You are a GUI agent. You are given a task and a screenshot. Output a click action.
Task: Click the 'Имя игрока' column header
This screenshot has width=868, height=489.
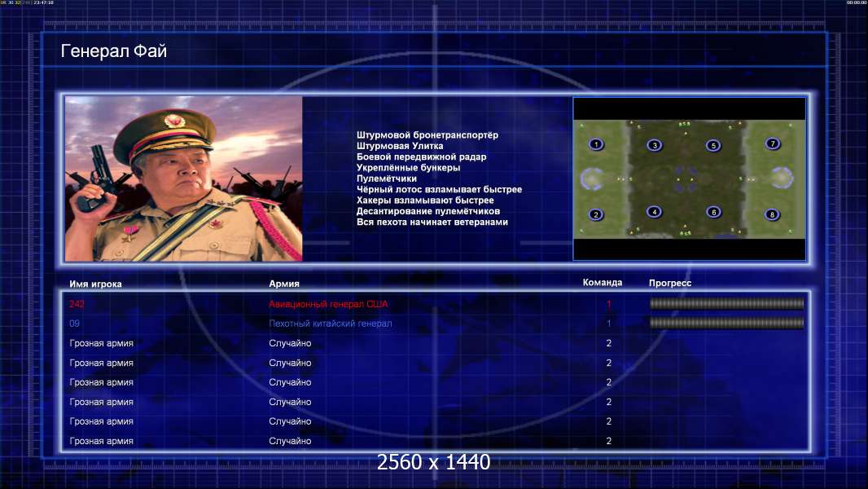pos(95,284)
